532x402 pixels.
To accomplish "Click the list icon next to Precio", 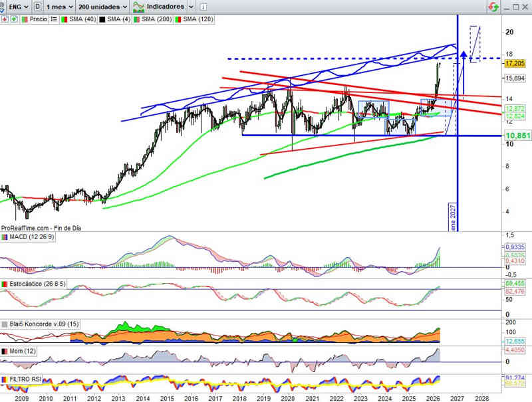I will click(53, 19).
